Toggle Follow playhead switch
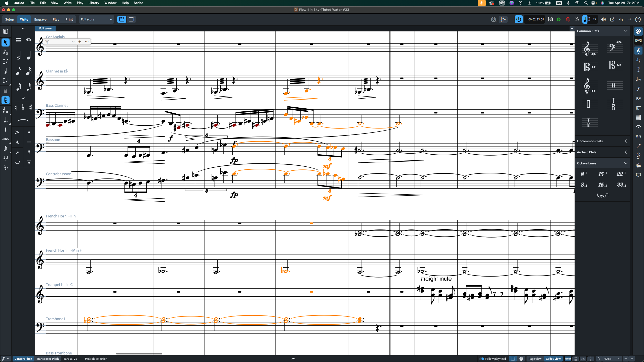The image size is (644, 362). tap(481, 359)
